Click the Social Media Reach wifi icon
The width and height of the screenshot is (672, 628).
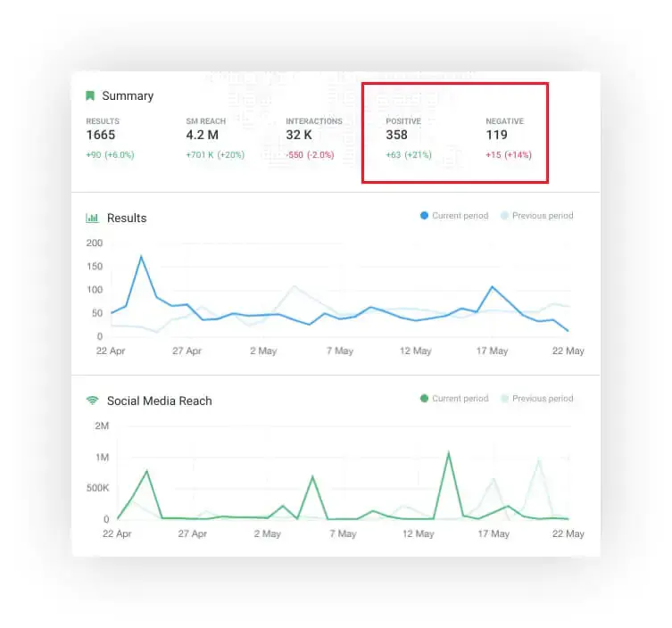(x=92, y=401)
